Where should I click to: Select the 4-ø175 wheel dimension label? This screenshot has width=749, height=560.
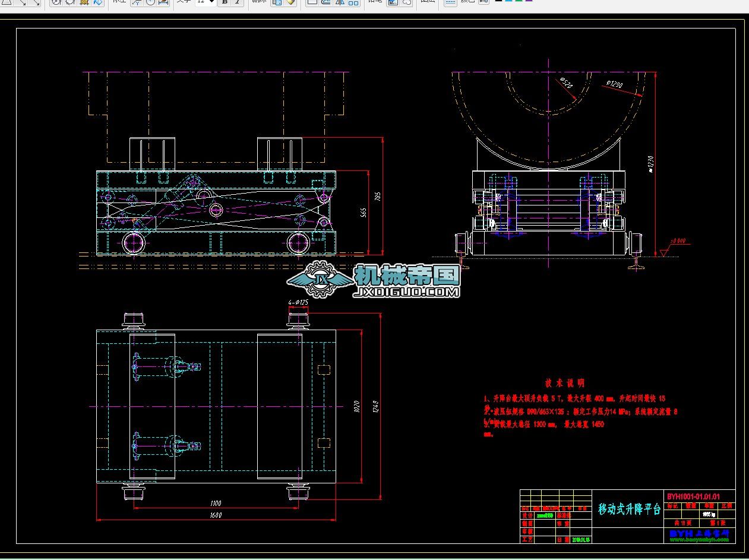(x=298, y=303)
